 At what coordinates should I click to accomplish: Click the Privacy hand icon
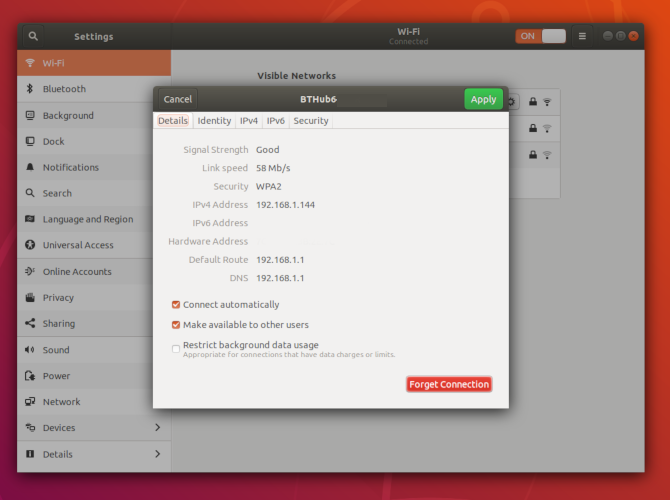click(30, 297)
